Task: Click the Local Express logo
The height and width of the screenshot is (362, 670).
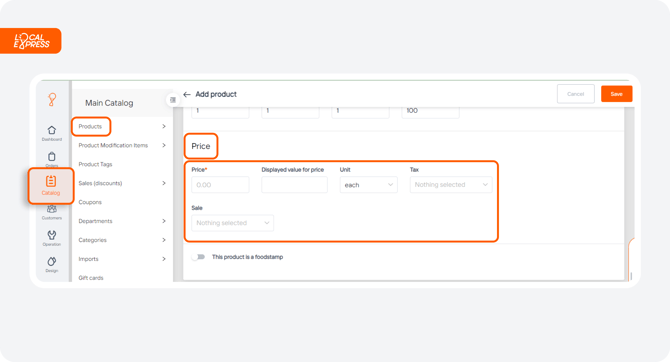Action: pyautogui.click(x=31, y=41)
